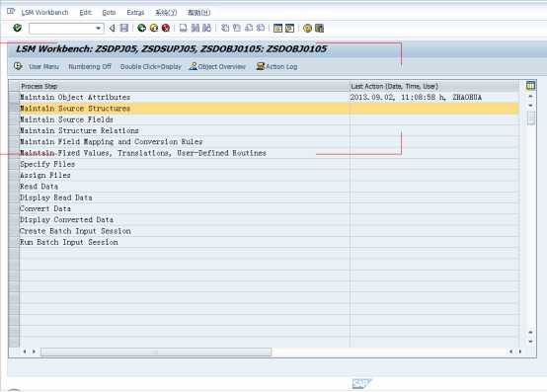This screenshot has height=392, width=547.
Task: Open the command field dropdown arrow
Action: pyautogui.click(x=99, y=29)
